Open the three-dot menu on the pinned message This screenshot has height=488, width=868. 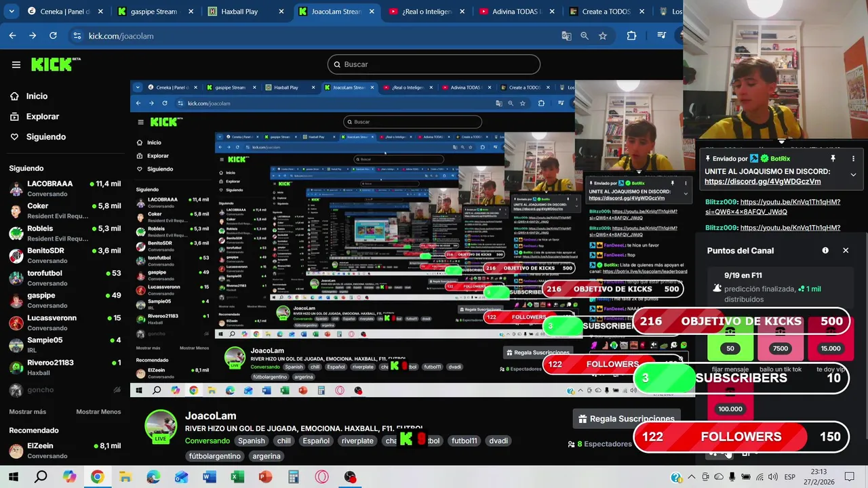(853, 159)
